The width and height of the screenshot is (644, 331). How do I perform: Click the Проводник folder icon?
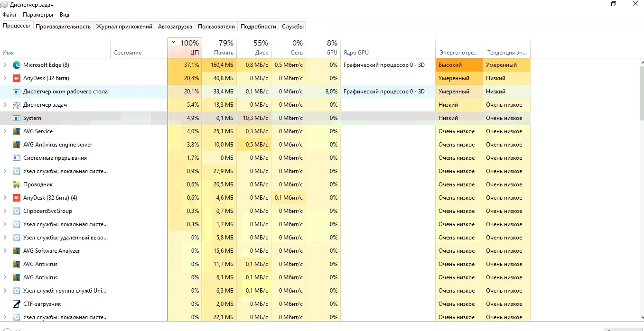[17, 184]
